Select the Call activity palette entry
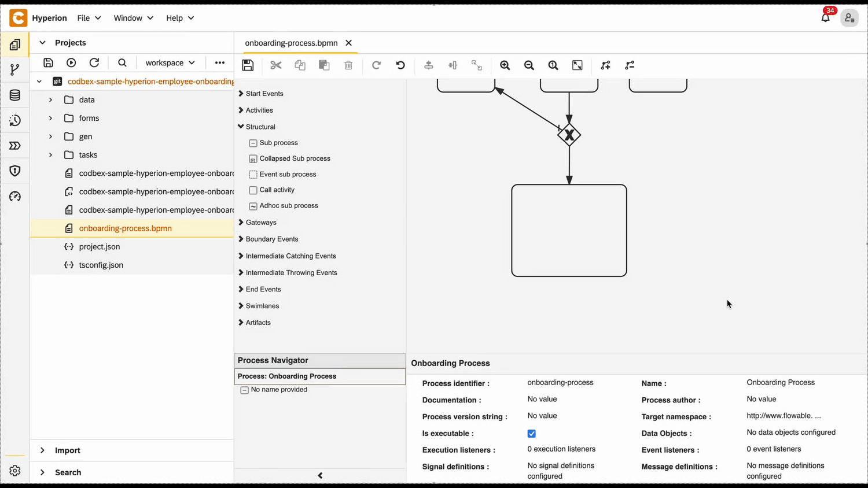868x488 pixels. (x=277, y=190)
